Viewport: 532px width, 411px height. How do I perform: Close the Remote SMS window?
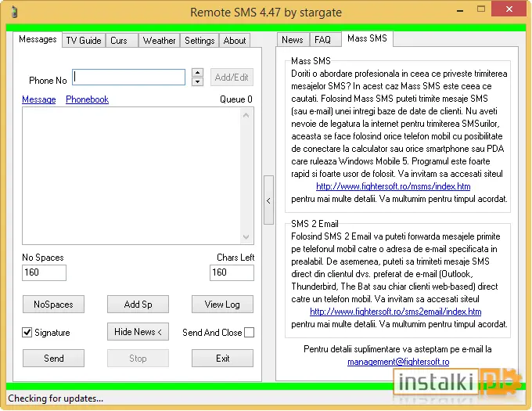pos(509,9)
